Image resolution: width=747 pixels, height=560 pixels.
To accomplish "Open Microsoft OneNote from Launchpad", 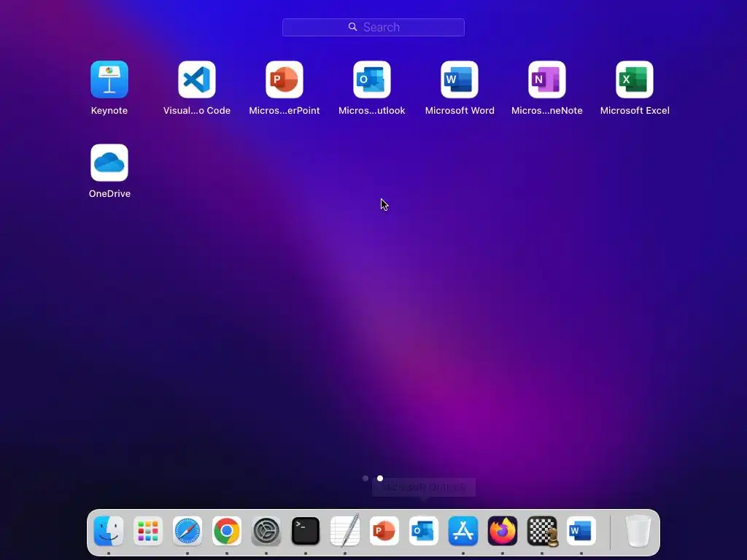I will [x=547, y=79].
